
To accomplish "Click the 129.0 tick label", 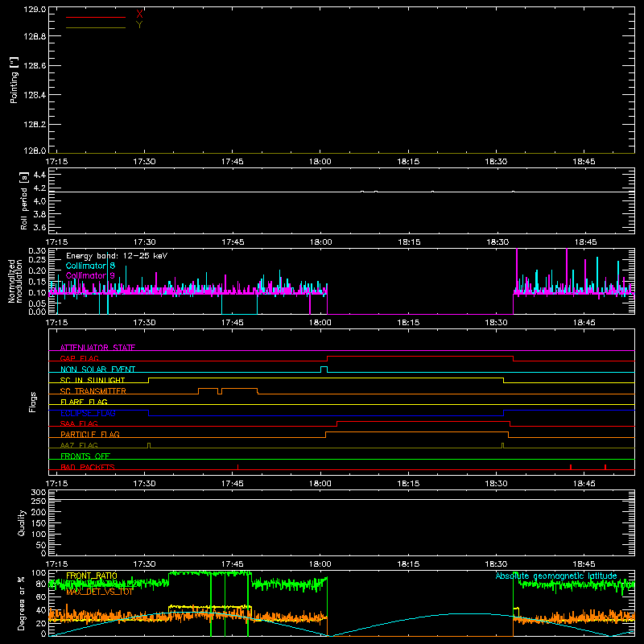I will [35, 10].
